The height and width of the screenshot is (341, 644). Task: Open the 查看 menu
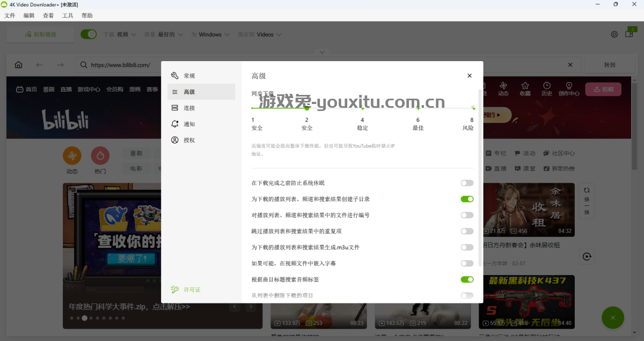[x=48, y=16]
